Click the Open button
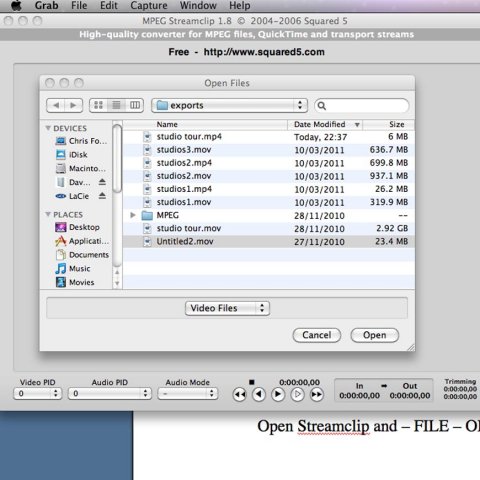The height and width of the screenshot is (480, 480). [375, 335]
